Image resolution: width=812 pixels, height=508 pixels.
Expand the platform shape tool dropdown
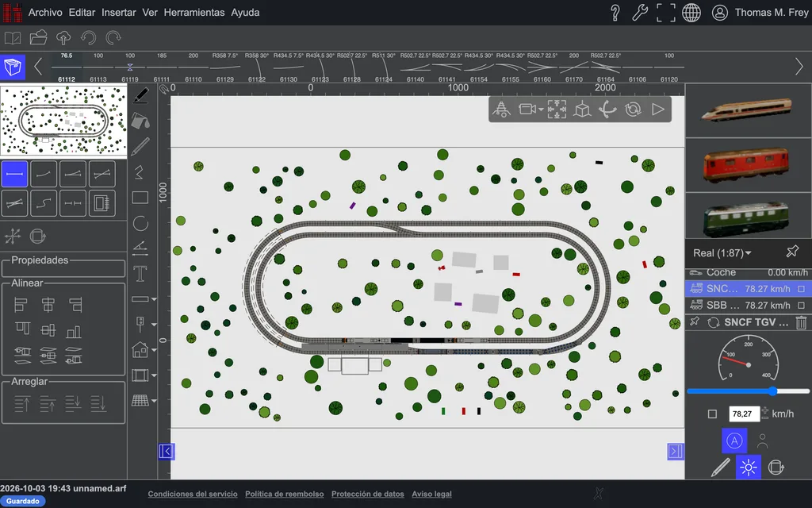(154, 299)
